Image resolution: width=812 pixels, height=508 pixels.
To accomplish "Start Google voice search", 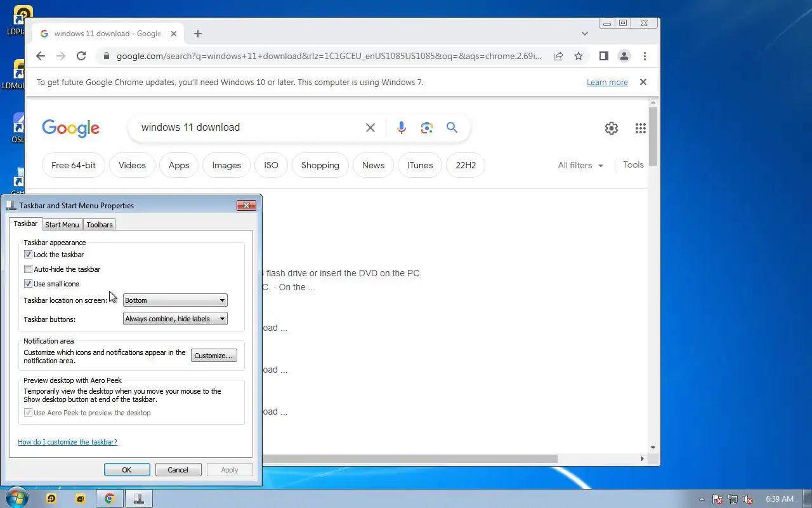I will coord(401,128).
